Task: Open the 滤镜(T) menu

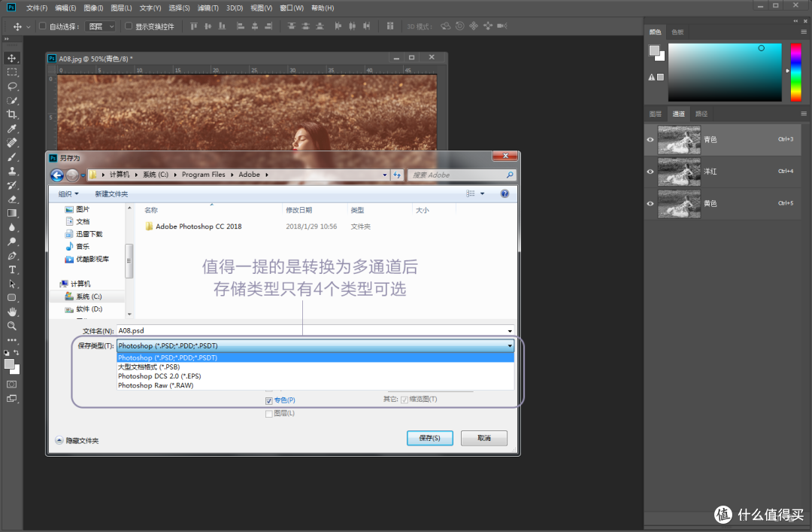Action: (x=209, y=8)
